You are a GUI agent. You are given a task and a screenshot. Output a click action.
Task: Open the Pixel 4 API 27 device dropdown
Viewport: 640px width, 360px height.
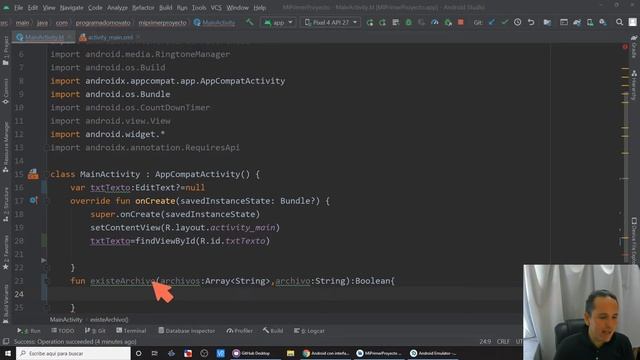331,22
